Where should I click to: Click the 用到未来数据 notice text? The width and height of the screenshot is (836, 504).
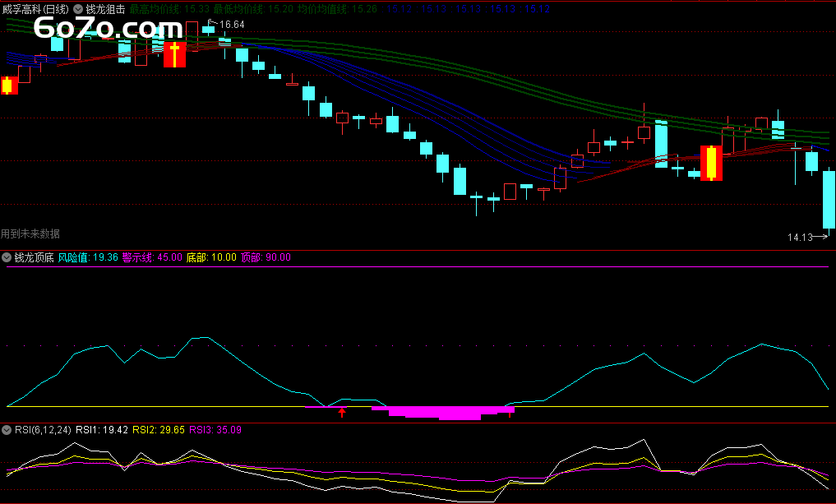pos(30,234)
